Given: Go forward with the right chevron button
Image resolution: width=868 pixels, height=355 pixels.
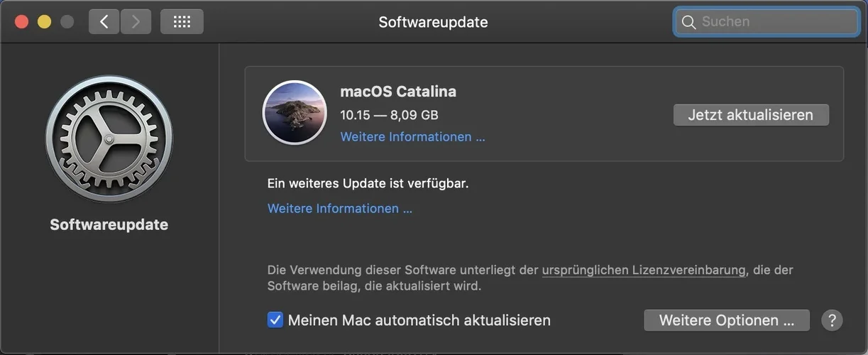Looking at the screenshot, I should (x=136, y=21).
